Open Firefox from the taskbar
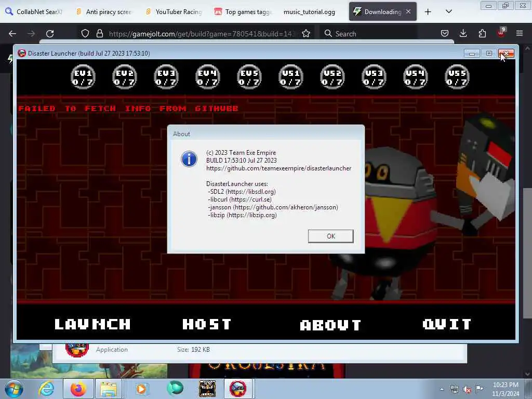This screenshot has width=532, height=399. 78,389
